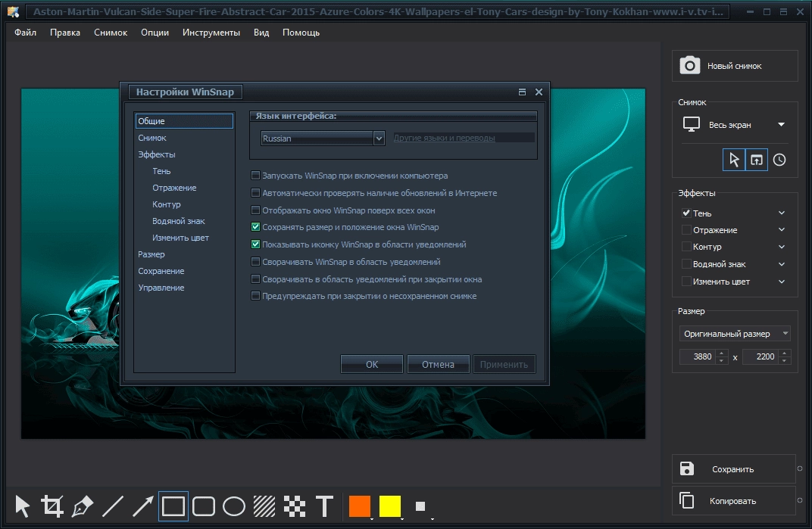The image size is (812, 529).
Task: Uncheck saving WinSnap window size and position
Action: coord(255,227)
